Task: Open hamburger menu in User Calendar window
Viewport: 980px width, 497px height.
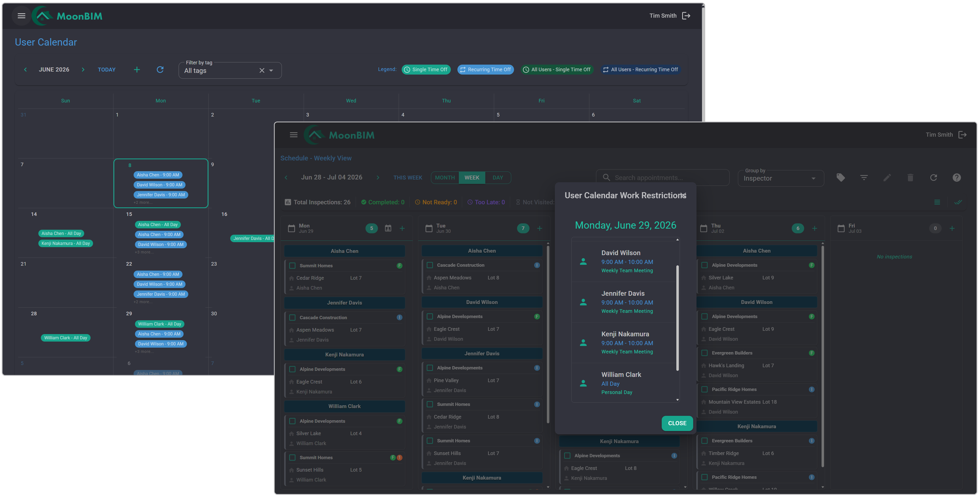Action: pos(21,16)
